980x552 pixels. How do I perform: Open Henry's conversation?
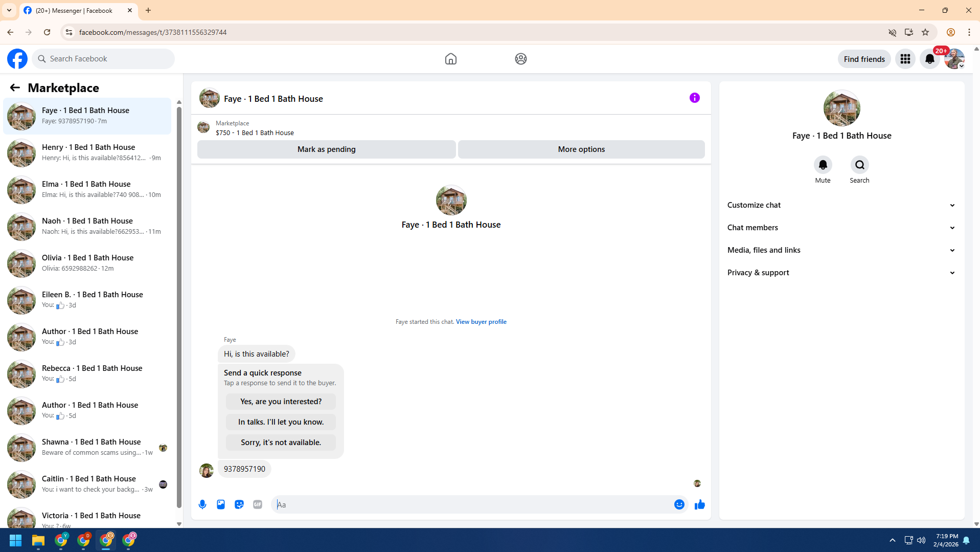[87, 153]
